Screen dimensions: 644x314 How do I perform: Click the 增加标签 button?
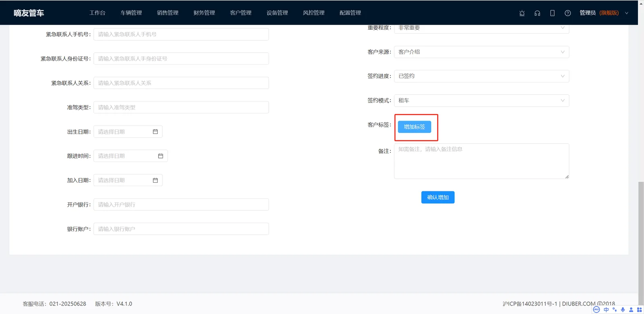point(415,127)
